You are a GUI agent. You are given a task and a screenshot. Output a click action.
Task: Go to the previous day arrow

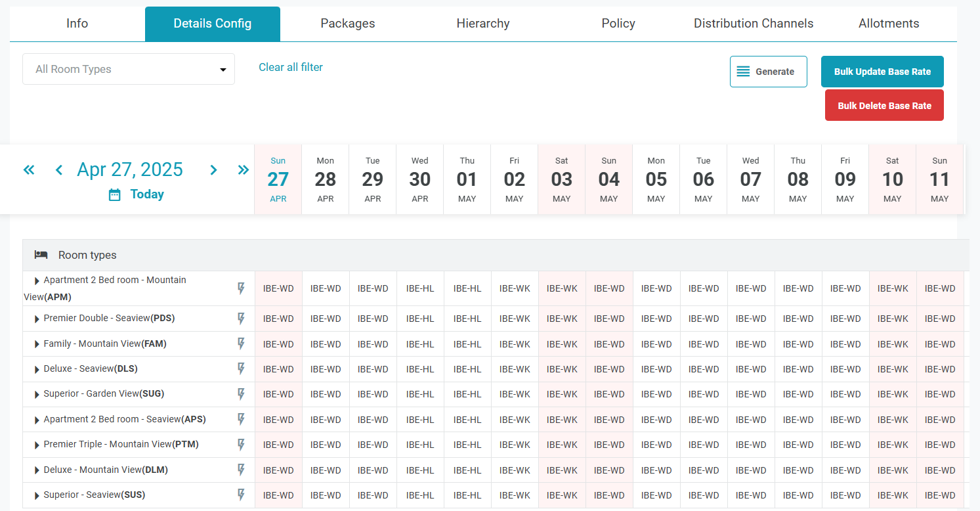[59, 170]
